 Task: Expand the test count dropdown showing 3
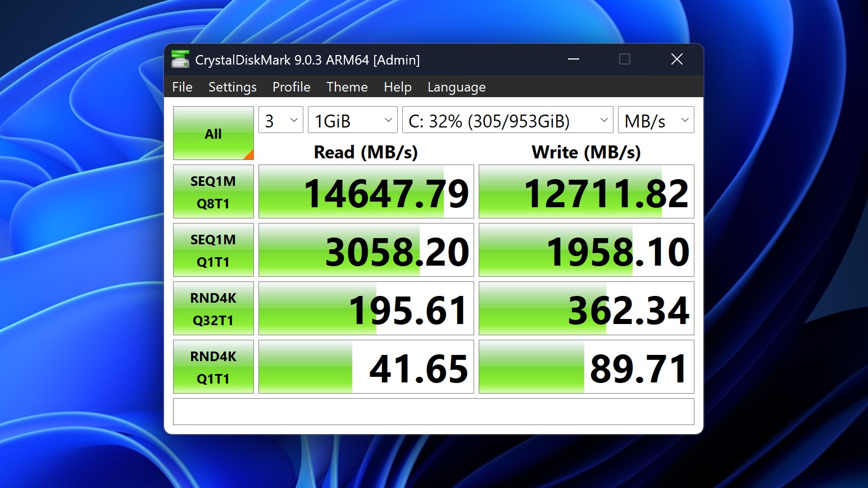(281, 120)
